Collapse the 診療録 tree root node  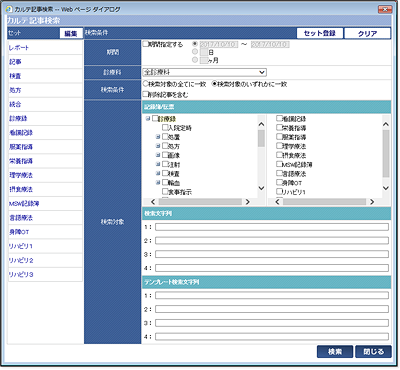tap(148, 118)
